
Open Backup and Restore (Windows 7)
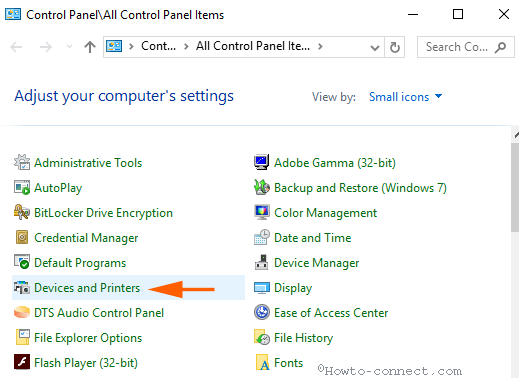click(x=360, y=188)
